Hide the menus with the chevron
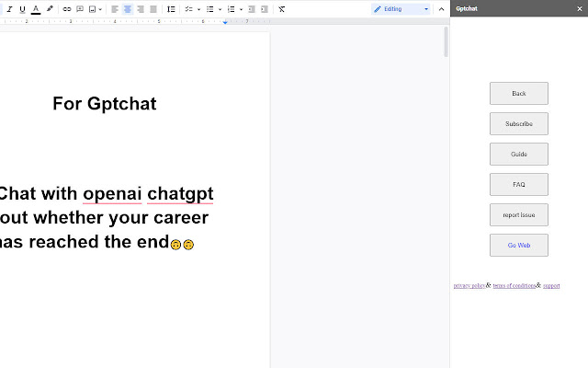 441,9
